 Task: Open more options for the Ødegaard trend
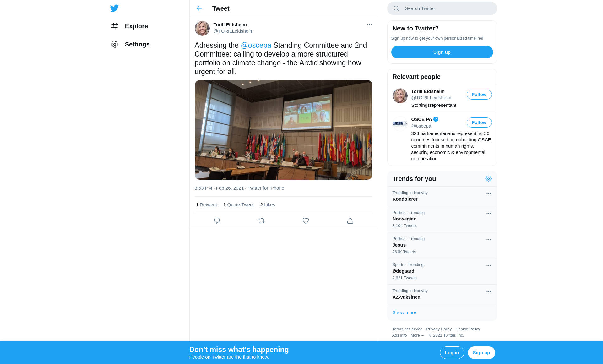point(489,266)
